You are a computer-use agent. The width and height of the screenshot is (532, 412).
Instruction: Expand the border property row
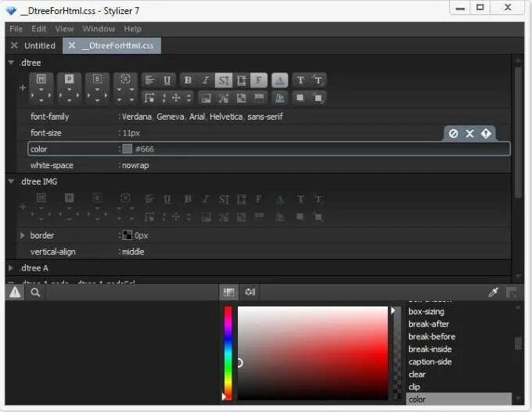pos(22,235)
